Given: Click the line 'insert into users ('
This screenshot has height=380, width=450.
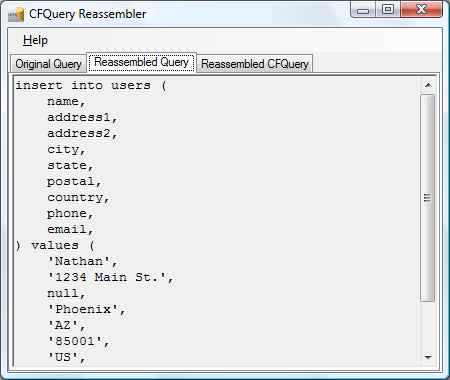Looking at the screenshot, I should [91, 85].
